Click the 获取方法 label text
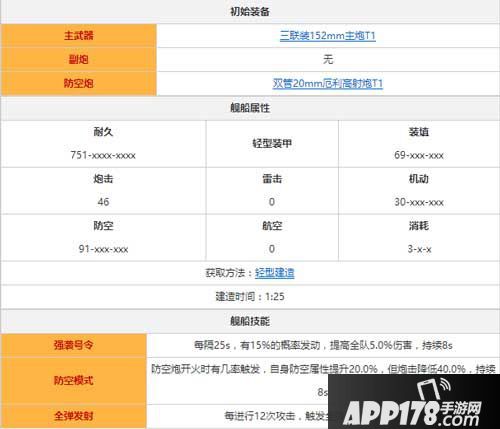500x429 pixels. coord(225,273)
